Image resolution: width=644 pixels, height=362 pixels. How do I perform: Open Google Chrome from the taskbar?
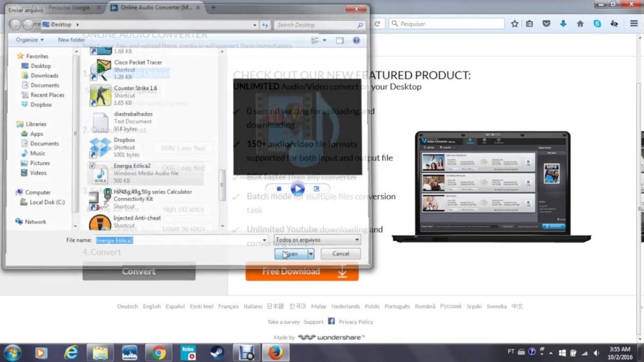158,353
